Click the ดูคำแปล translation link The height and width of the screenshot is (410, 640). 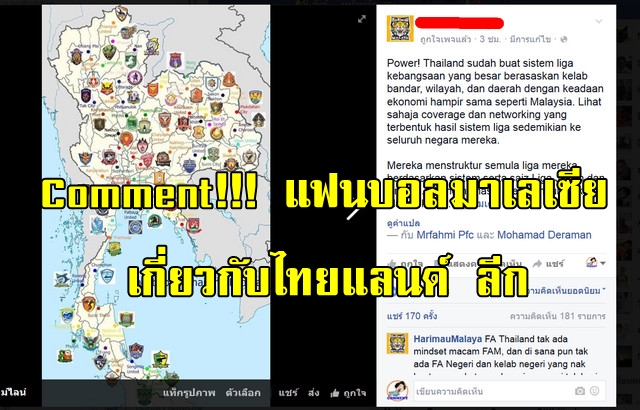(x=403, y=223)
